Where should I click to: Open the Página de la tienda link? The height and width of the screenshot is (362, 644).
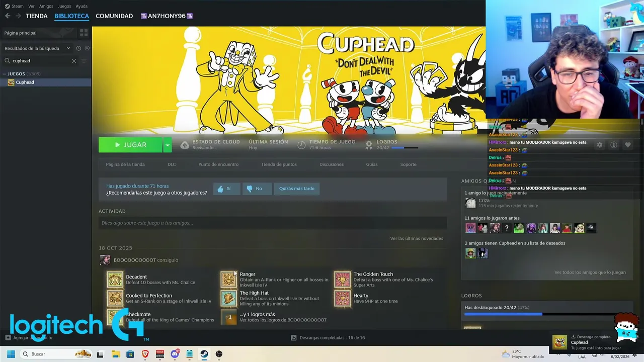point(125,164)
